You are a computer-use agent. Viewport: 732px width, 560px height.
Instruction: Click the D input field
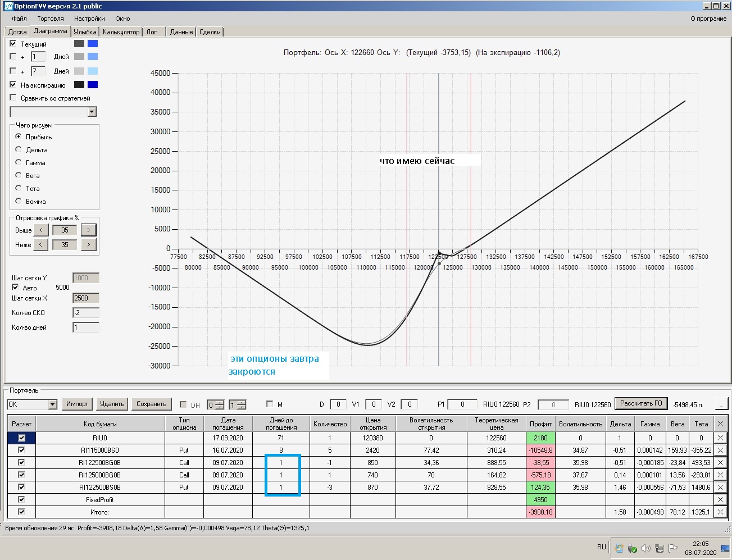338,404
